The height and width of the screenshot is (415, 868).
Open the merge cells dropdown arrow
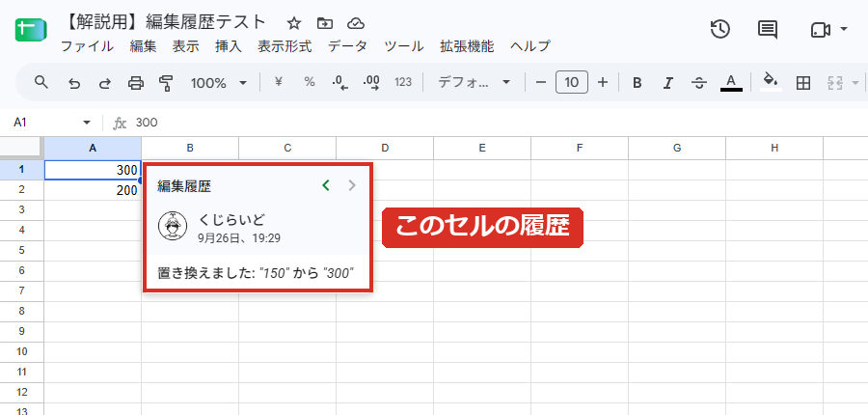click(x=855, y=83)
